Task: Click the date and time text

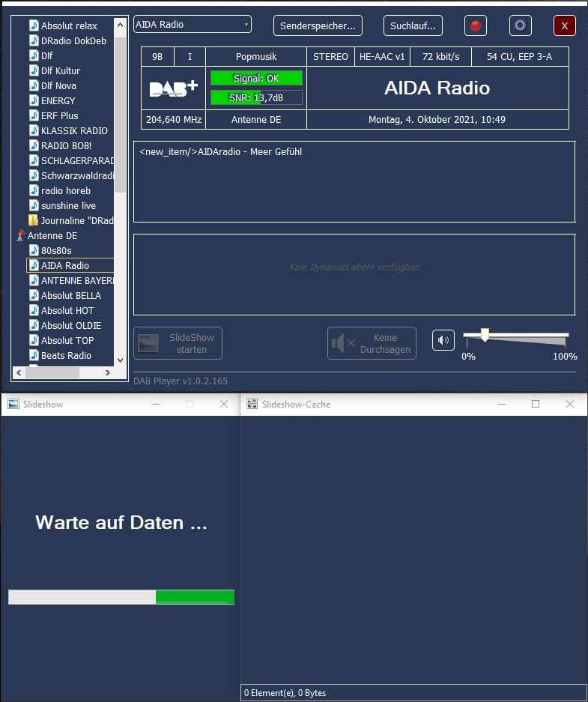Action: tap(437, 120)
